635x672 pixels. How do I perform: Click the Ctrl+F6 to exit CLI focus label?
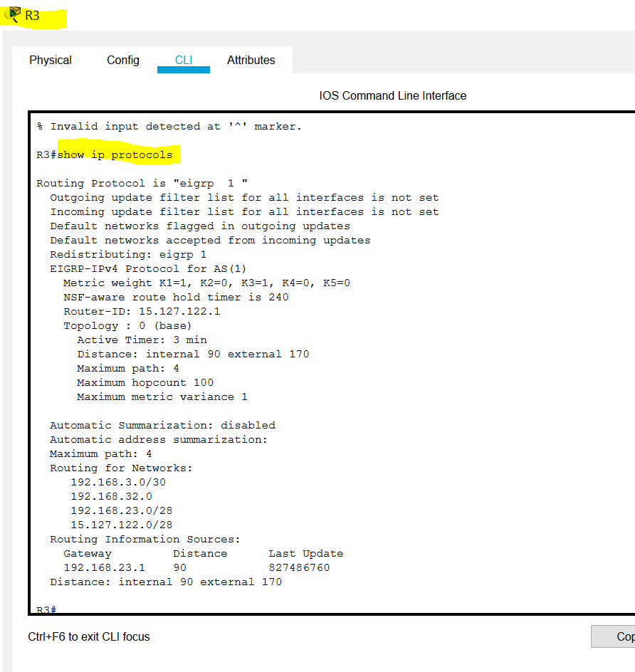click(80, 637)
